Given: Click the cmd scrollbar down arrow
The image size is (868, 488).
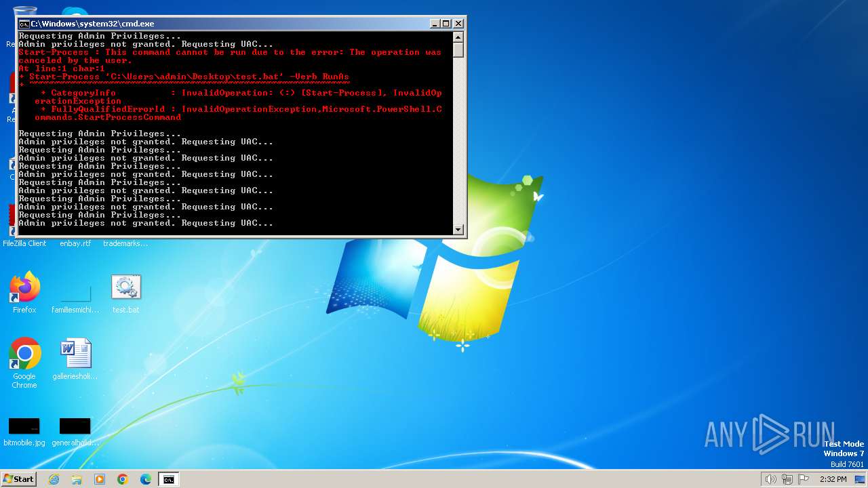Looking at the screenshot, I should (458, 230).
